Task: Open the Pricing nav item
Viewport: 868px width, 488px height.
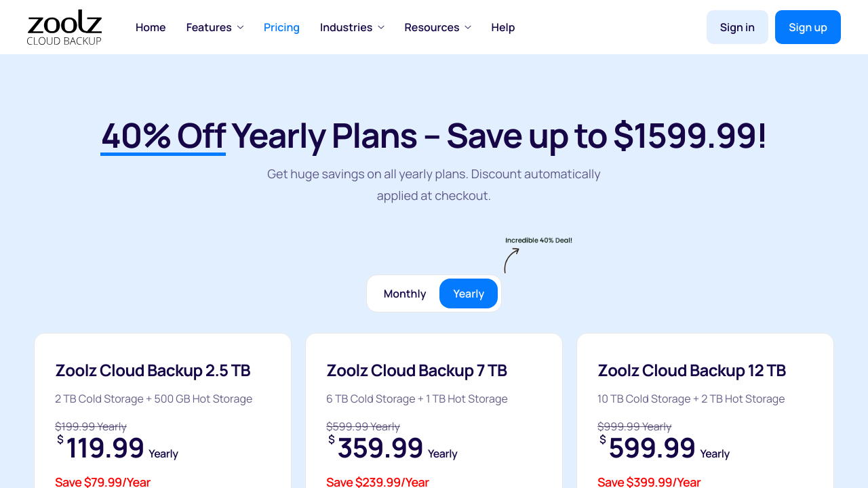Action: click(281, 27)
